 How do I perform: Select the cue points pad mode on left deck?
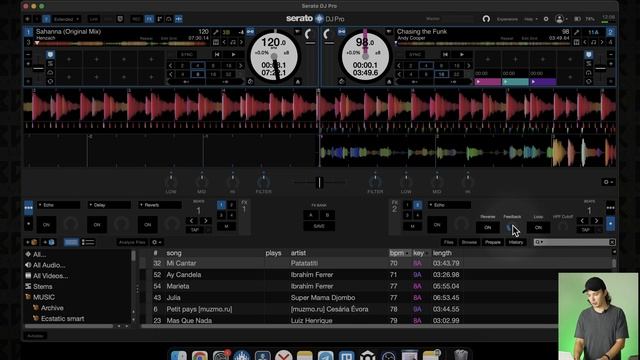click(x=50, y=55)
